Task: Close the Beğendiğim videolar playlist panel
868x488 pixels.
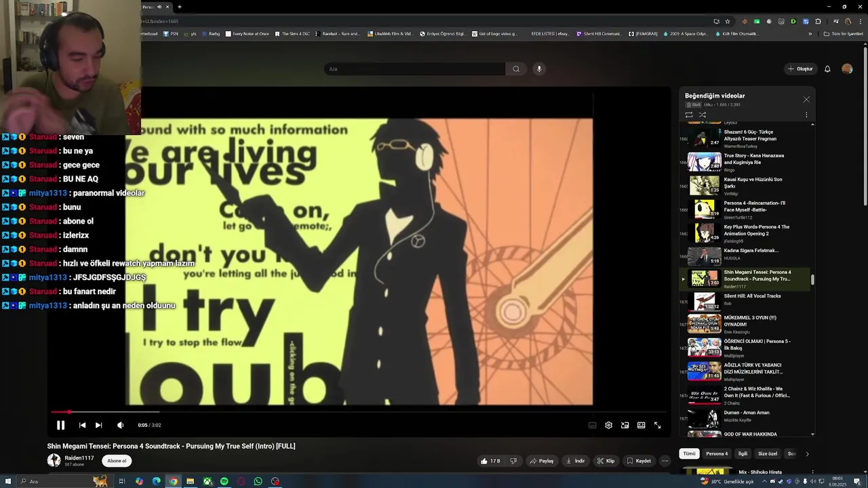Action: point(806,100)
